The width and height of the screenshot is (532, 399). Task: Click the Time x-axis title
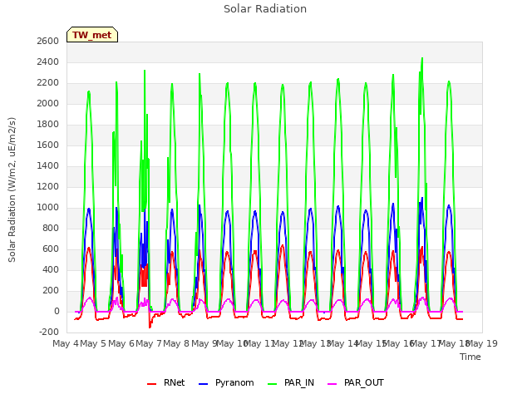coord(470,357)
